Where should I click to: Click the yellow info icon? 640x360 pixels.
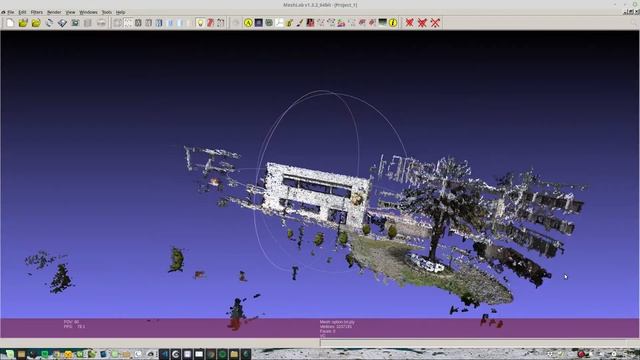click(x=393, y=23)
